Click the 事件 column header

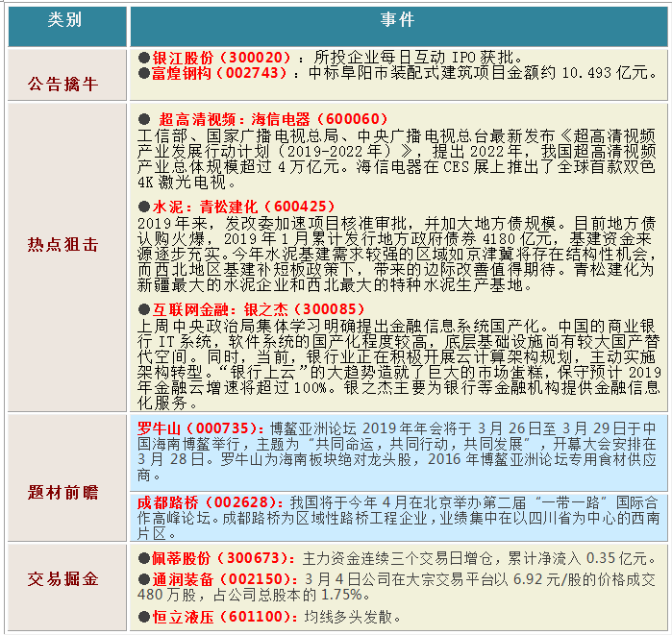point(399,26)
